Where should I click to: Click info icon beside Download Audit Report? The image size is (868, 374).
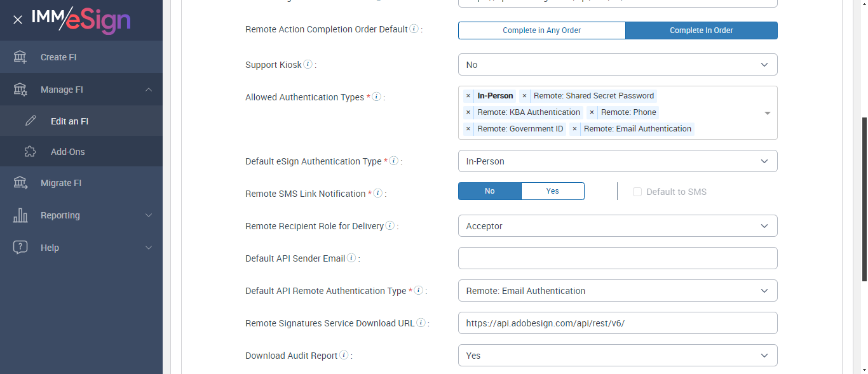pyautogui.click(x=344, y=355)
